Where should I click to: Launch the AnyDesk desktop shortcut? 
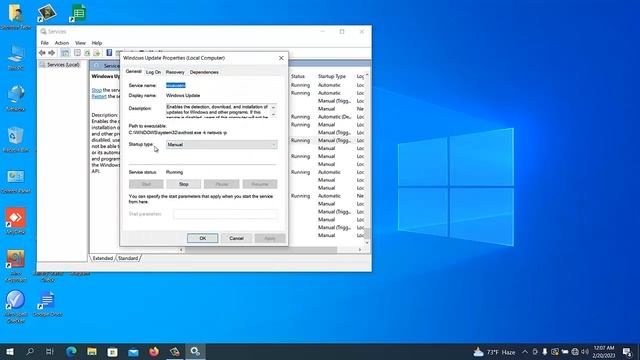point(16,221)
